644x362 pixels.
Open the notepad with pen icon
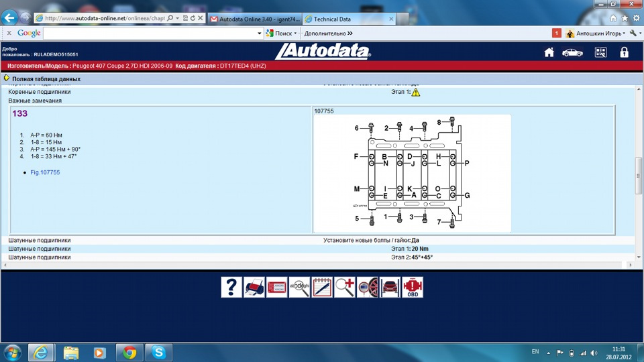(x=322, y=287)
